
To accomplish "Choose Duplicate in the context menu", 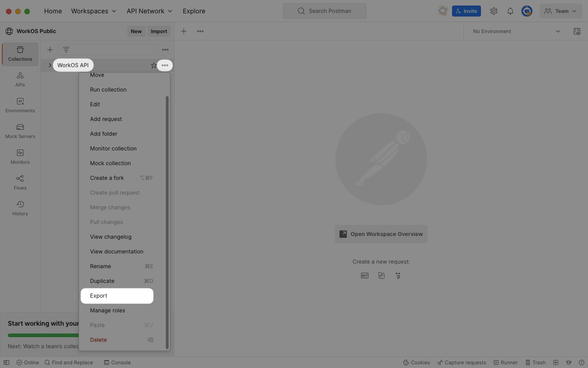I will [x=102, y=281].
